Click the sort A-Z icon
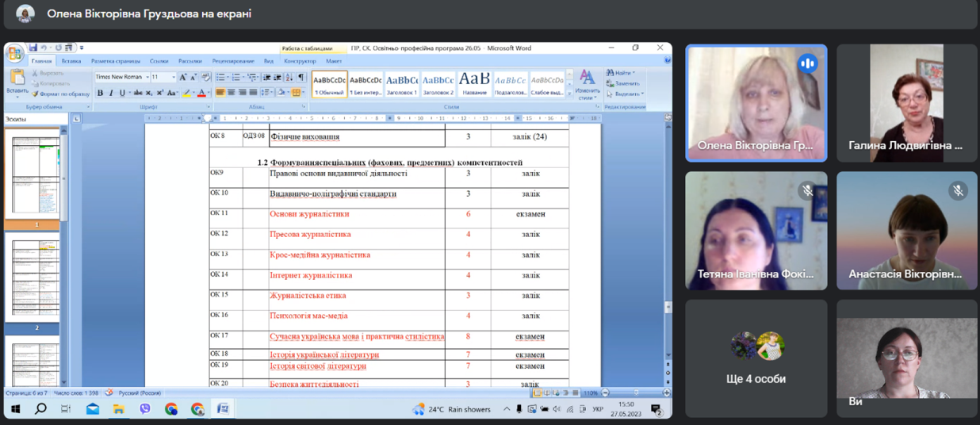Screen dimensions: 980x425 [x=289, y=77]
